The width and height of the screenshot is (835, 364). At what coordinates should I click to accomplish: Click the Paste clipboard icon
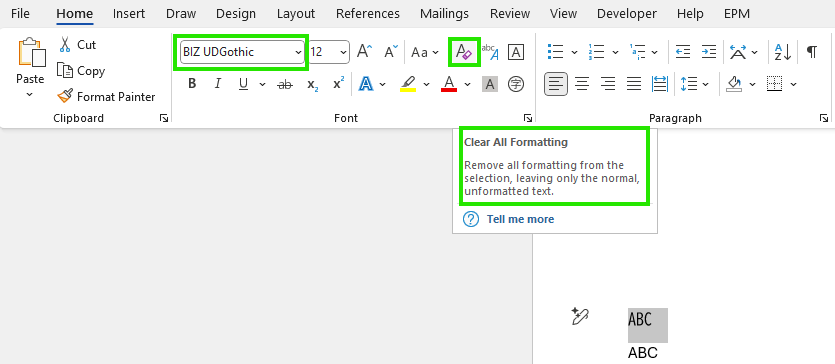tap(32, 52)
